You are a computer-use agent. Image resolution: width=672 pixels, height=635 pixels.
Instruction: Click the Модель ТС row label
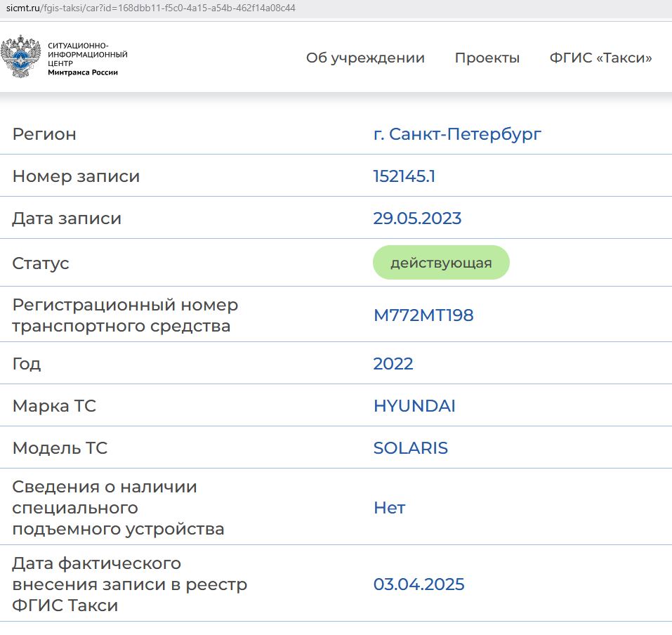click(60, 448)
